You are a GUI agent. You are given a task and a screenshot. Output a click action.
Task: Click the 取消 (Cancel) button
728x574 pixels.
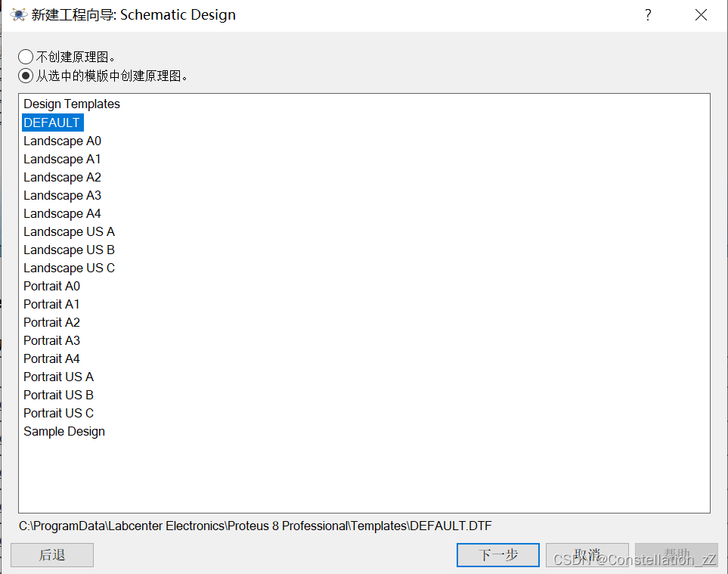pyautogui.click(x=587, y=555)
